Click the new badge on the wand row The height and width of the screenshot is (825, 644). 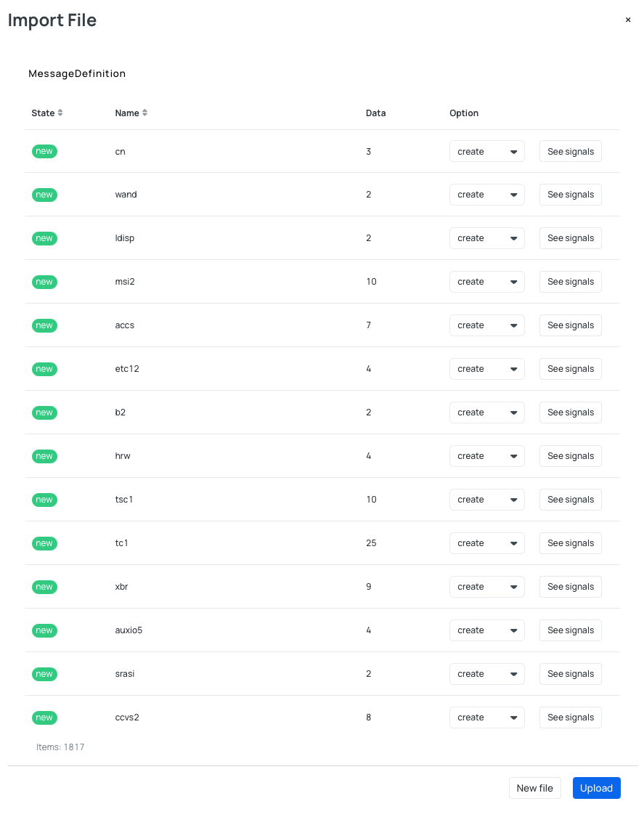44,195
